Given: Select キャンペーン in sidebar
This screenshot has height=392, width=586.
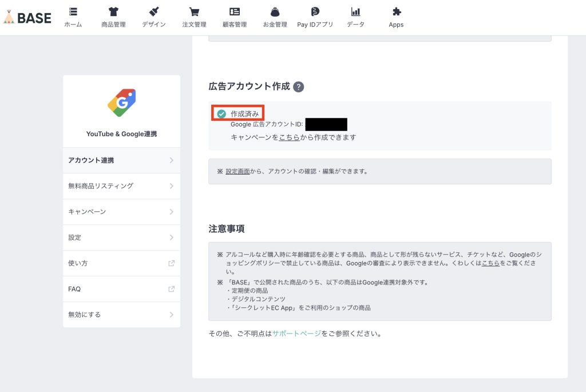Looking at the screenshot, I should 121,212.
